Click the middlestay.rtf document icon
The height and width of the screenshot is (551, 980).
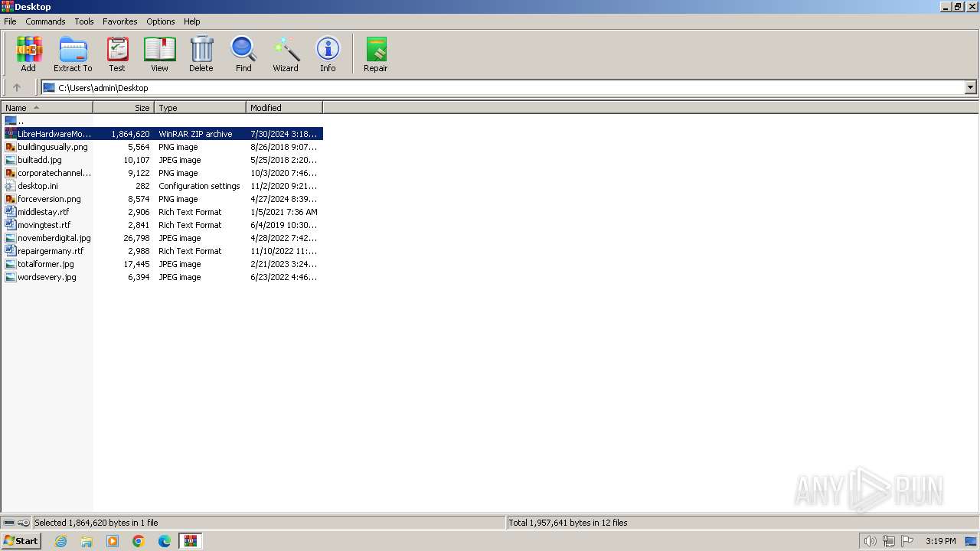[x=11, y=212]
